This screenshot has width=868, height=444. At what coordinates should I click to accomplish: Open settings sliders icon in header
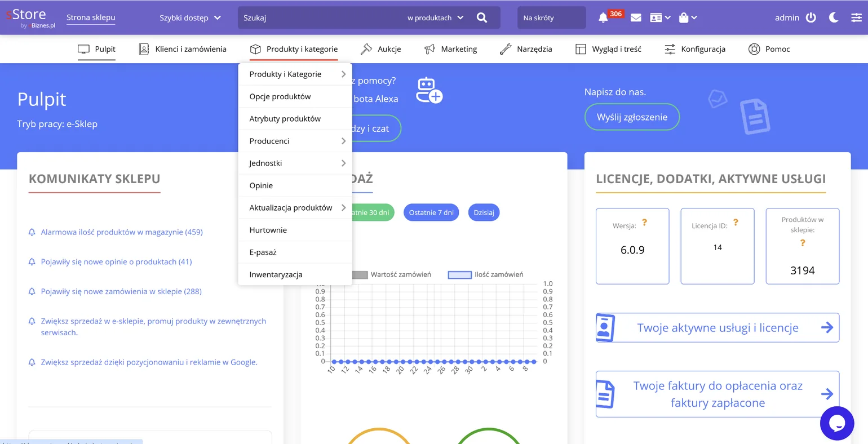(x=856, y=17)
